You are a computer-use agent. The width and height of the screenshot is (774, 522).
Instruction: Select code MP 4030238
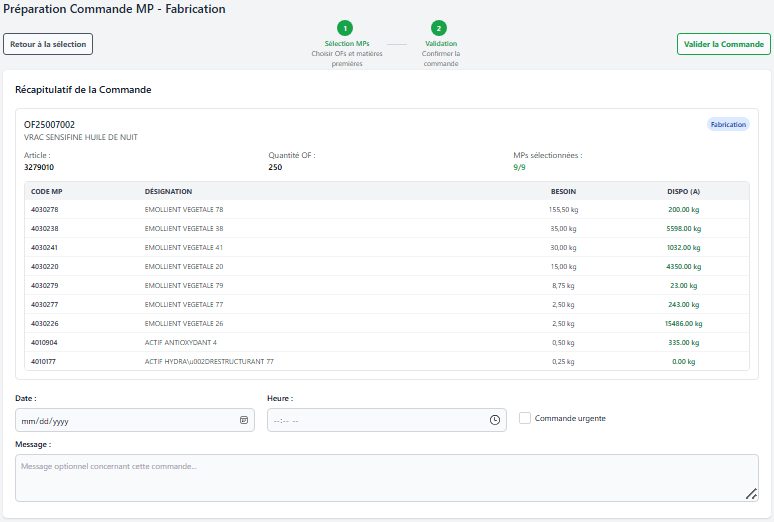click(x=44, y=229)
